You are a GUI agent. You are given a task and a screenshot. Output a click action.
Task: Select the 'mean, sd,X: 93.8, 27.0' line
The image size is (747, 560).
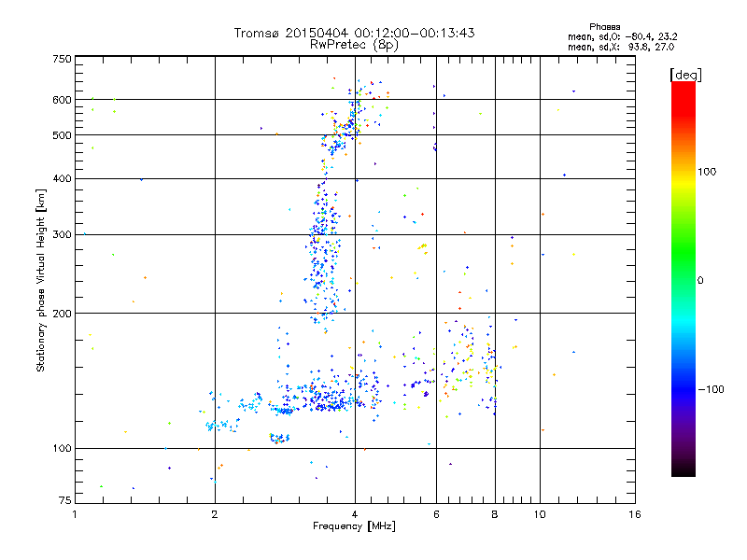(621, 47)
